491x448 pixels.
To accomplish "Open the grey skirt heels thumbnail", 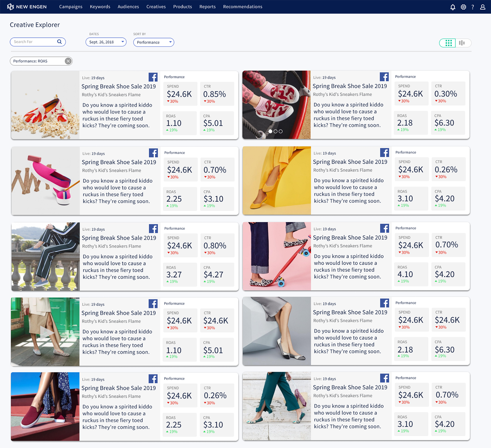I will point(277,331).
